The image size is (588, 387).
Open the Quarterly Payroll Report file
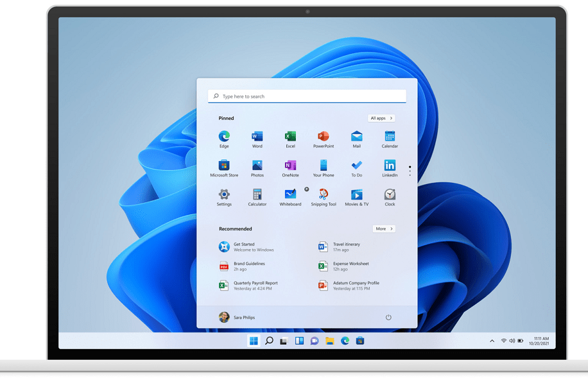click(255, 286)
